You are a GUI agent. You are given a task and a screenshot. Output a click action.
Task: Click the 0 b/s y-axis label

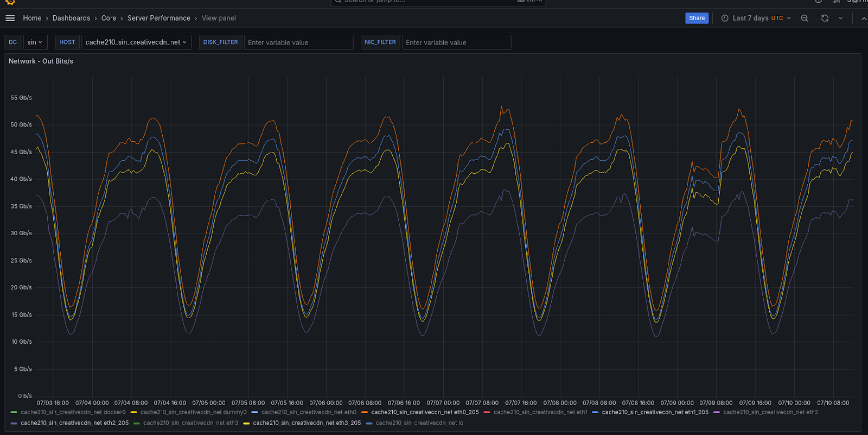point(25,396)
